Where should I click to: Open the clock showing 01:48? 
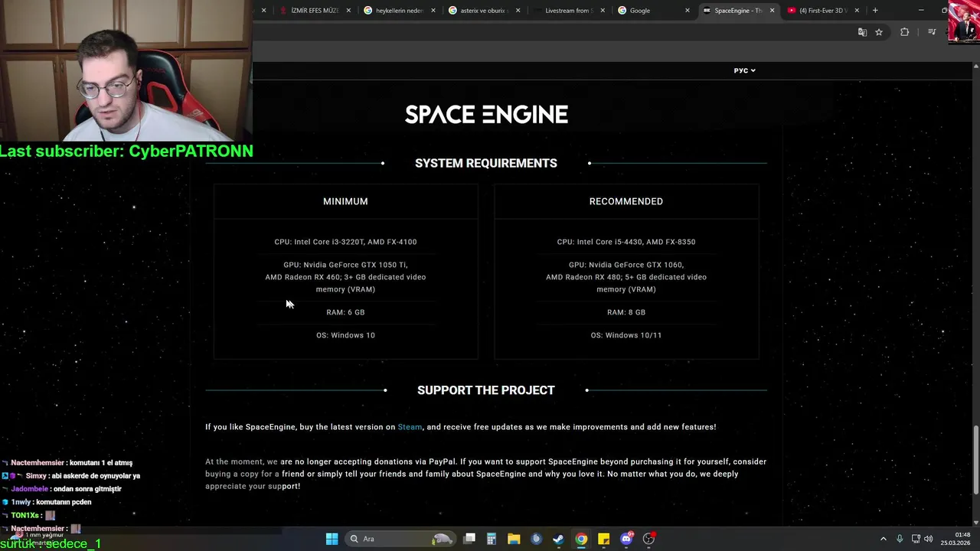tap(957, 539)
